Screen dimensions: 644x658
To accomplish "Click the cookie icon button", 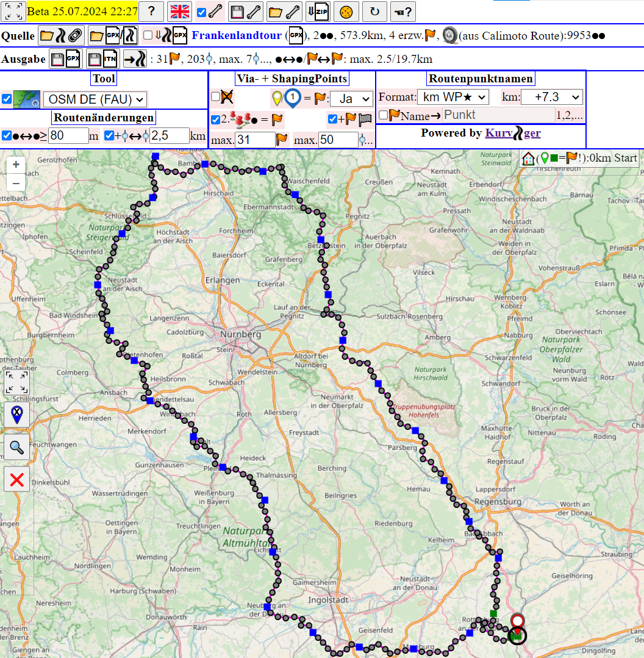I will click(346, 12).
